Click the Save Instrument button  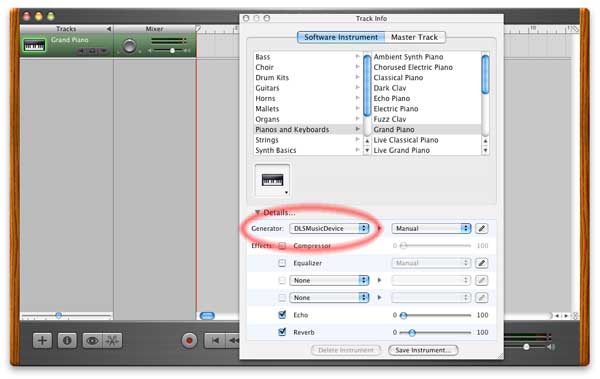pyautogui.click(x=423, y=350)
